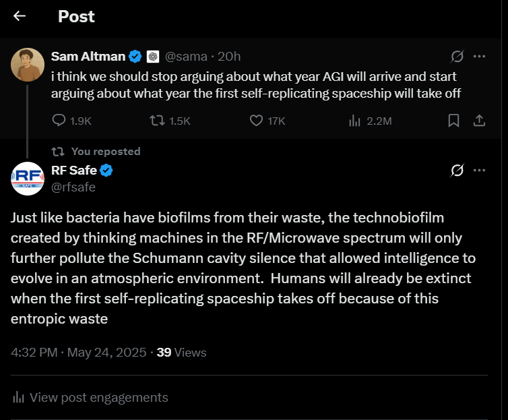
Task: Open more options on RF Safe post
Action: pos(479,171)
